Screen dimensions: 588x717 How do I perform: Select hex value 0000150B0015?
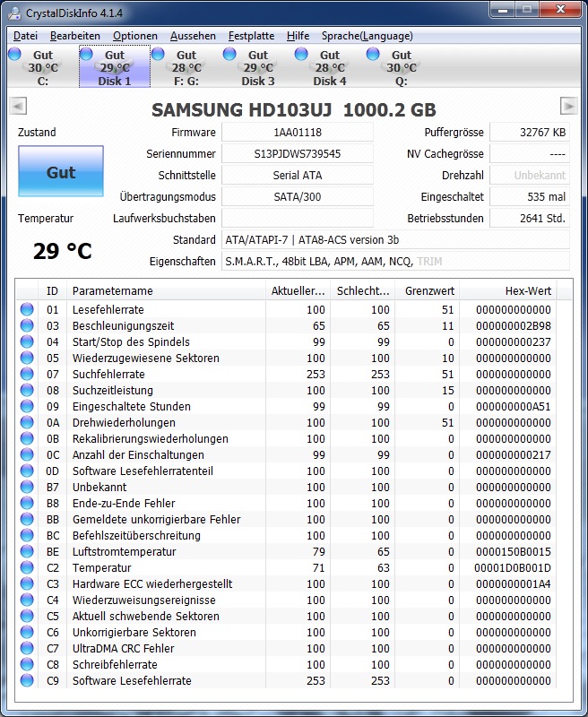click(x=513, y=551)
